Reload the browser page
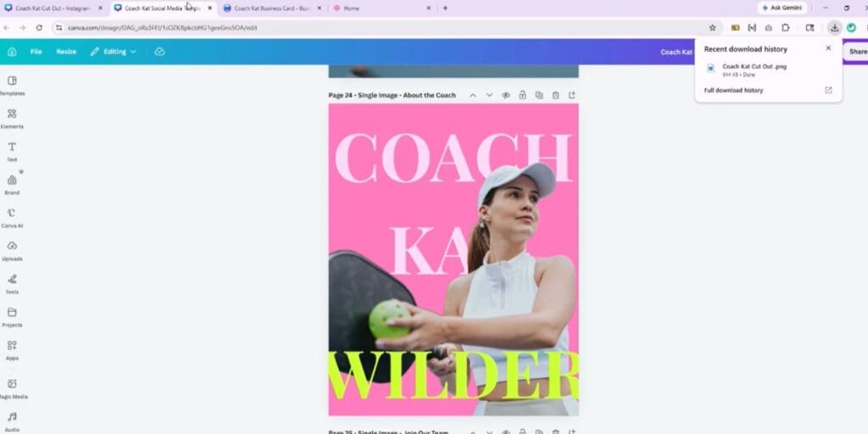868x434 pixels. [x=39, y=28]
